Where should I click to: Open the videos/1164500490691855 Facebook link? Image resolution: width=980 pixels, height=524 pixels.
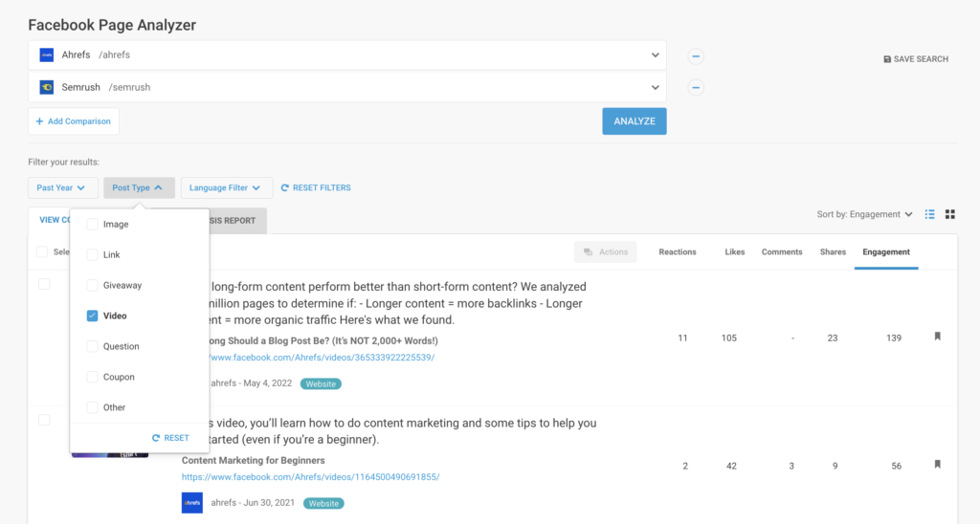311,477
